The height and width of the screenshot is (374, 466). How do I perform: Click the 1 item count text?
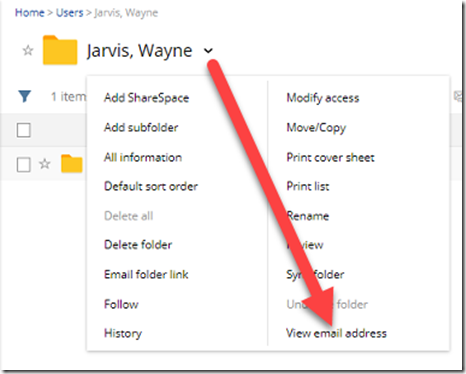coord(68,97)
